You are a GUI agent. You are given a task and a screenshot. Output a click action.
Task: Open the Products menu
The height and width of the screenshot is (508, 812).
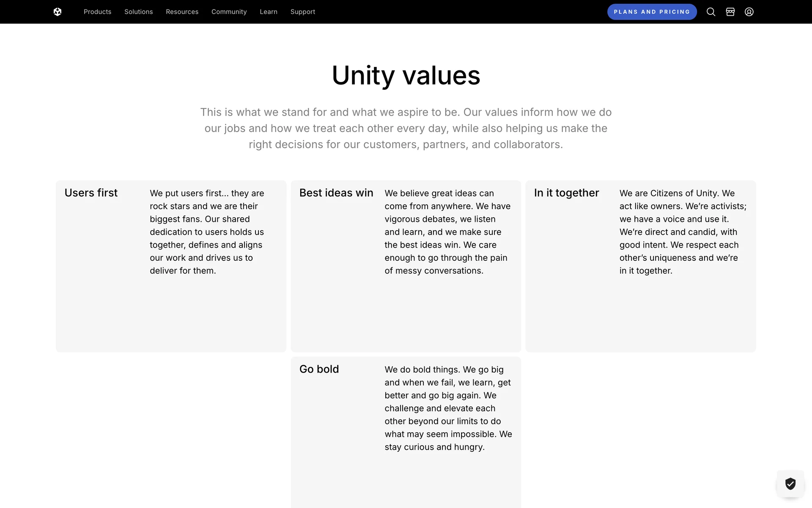97,12
